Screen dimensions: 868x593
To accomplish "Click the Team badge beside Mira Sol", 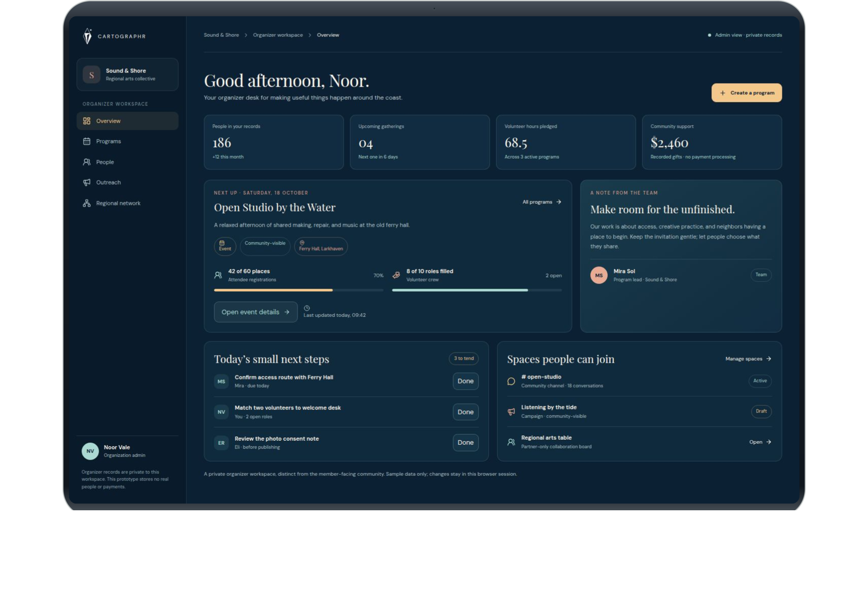I will (761, 275).
